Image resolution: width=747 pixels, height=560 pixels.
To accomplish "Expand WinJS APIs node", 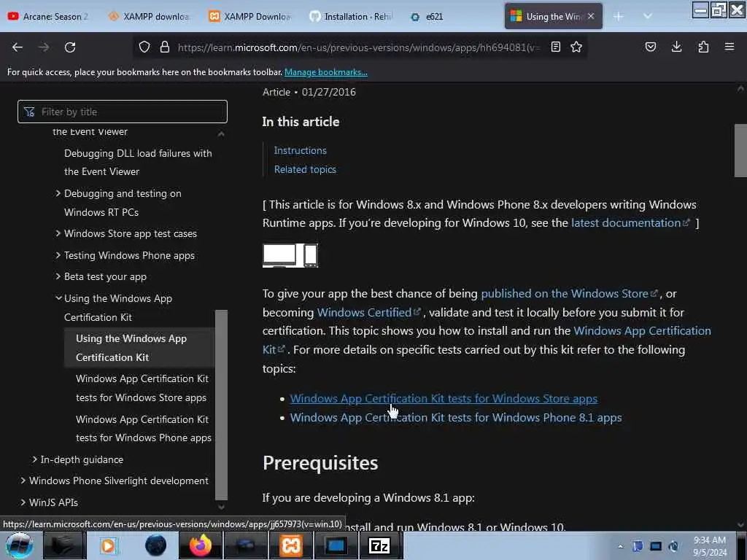I will (23, 502).
